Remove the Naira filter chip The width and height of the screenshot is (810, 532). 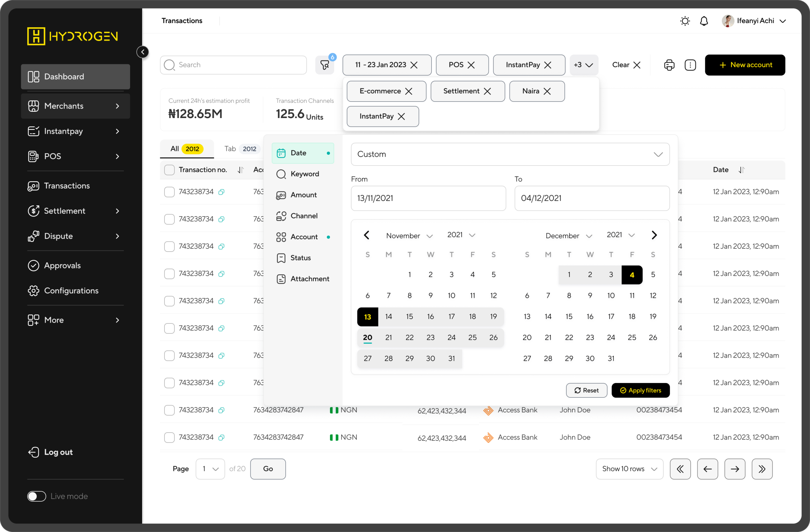pos(547,91)
